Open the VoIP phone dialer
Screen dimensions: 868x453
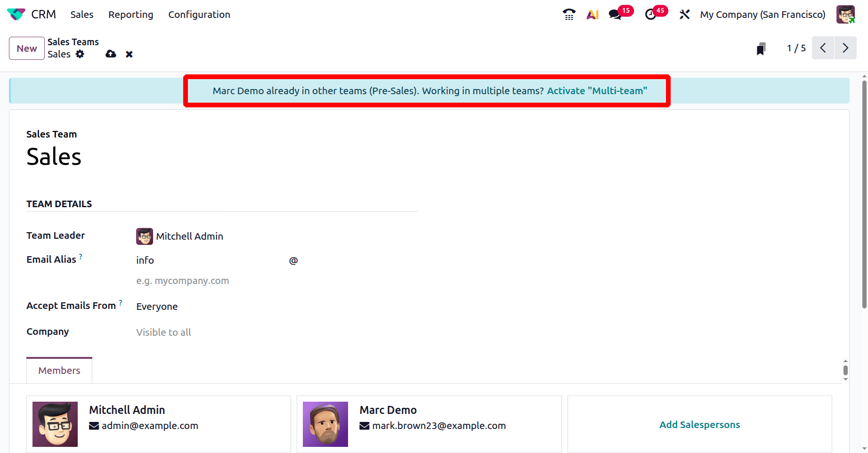[569, 14]
